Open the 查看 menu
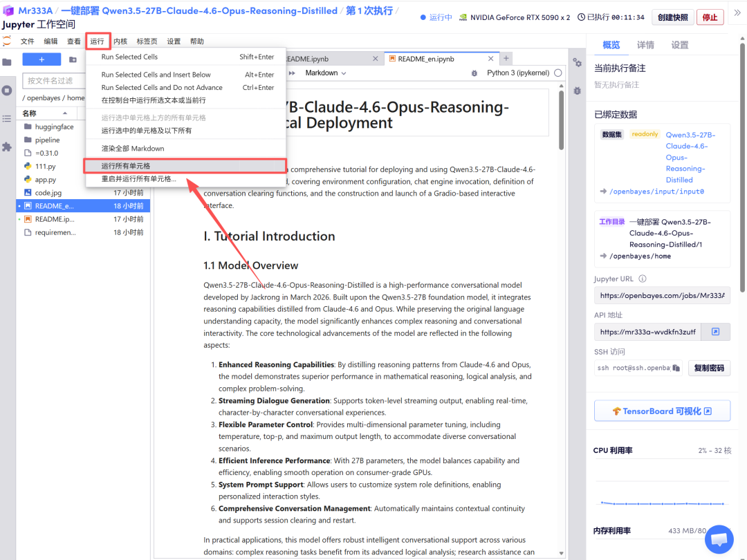The height and width of the screenshot is (560, 747). (74, 41)
